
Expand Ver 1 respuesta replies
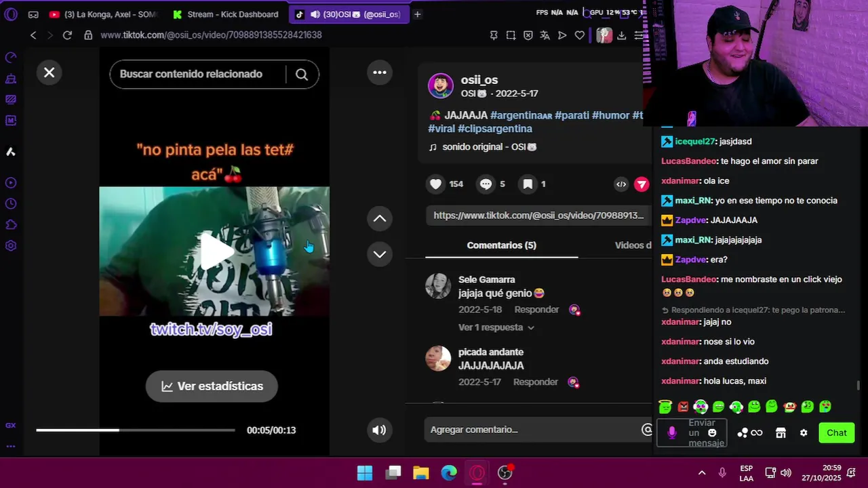496,327
